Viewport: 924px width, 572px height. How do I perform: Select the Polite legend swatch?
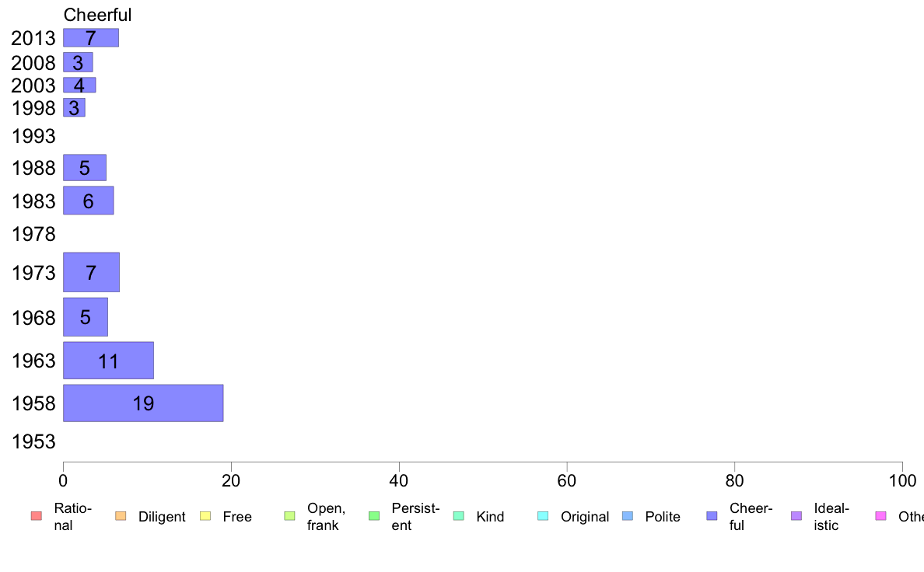click(628, 516)
